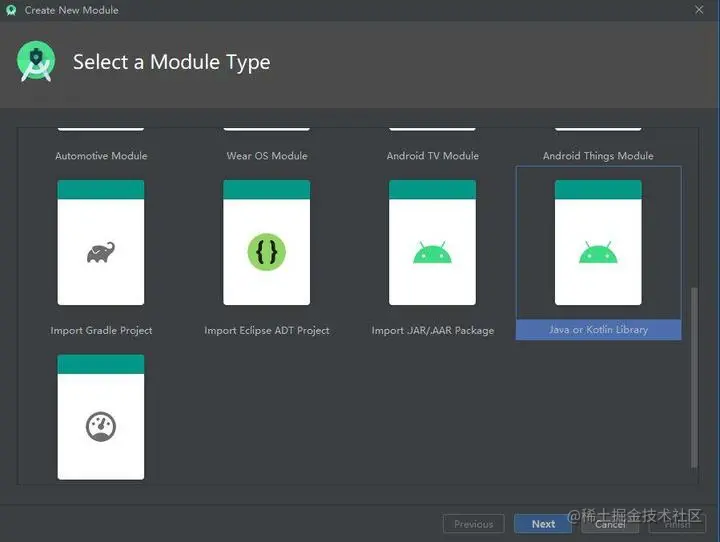This screenshot has height=542, width=720.
Task: Click the highlighted Java or Kotlin Library label
Action: pyautogui.click(x=598, y=330)
